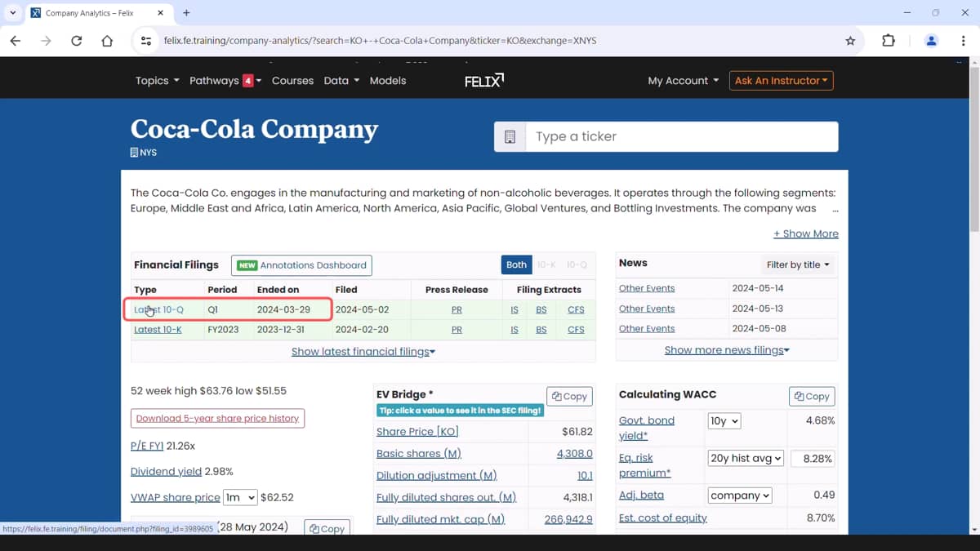Open CFS extract for the Q1 filing

click(x=576, y=310)
